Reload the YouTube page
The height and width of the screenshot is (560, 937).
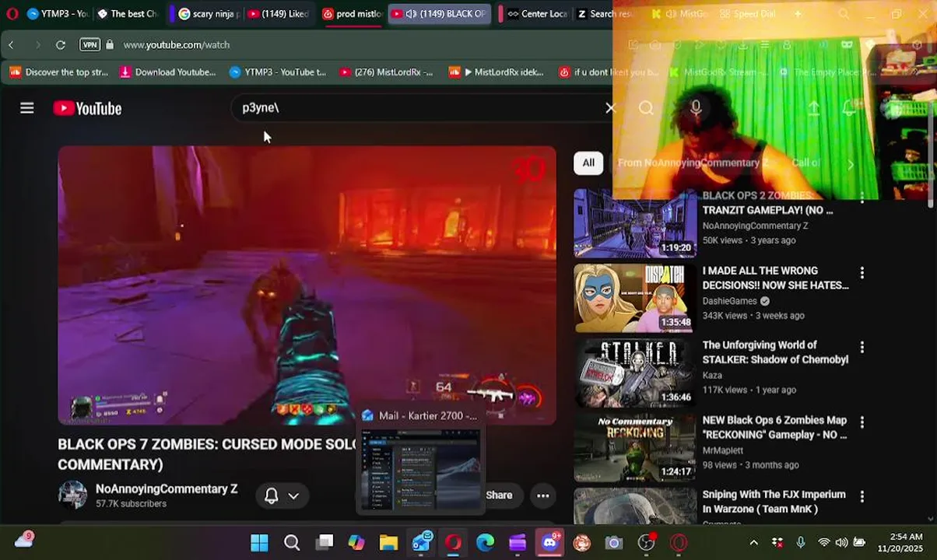tap(60, 45)
